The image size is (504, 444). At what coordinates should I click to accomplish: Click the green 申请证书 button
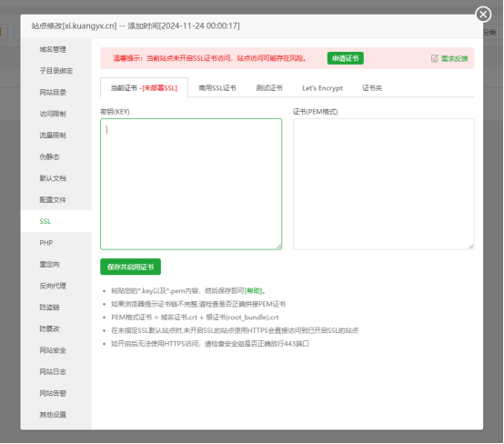coord(345,58)
